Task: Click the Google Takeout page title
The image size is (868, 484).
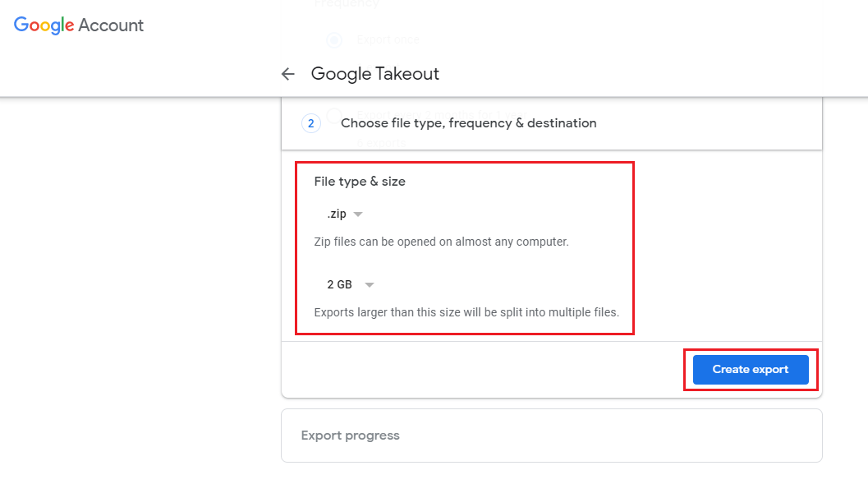Action: tap(374, 74)
